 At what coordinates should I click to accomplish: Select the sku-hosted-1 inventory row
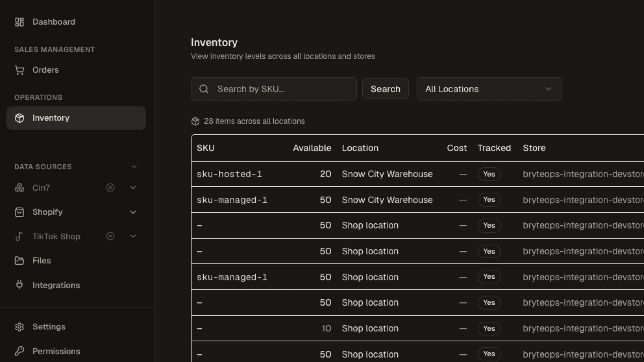(417, 174)
